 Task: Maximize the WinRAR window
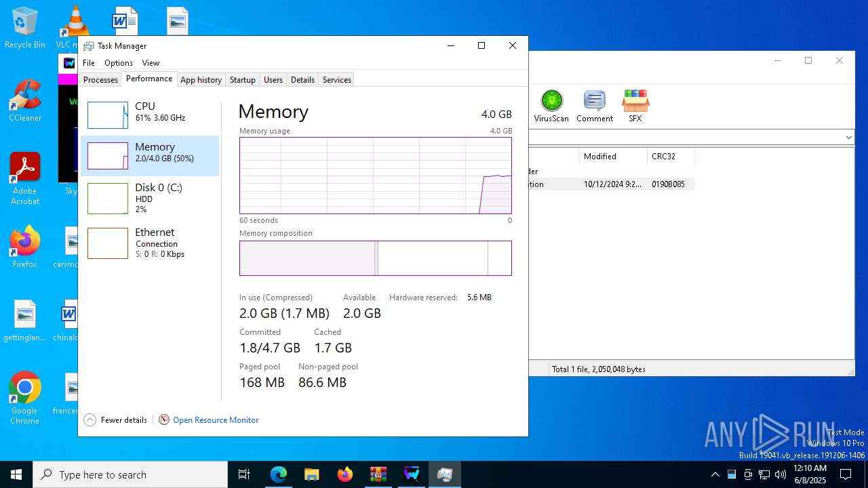808,60
